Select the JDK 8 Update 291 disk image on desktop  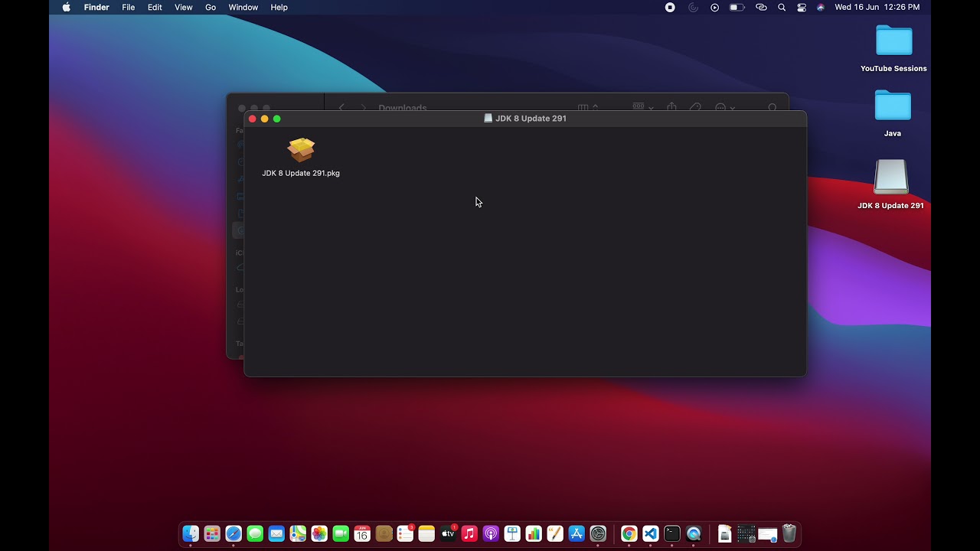(891, 177)
